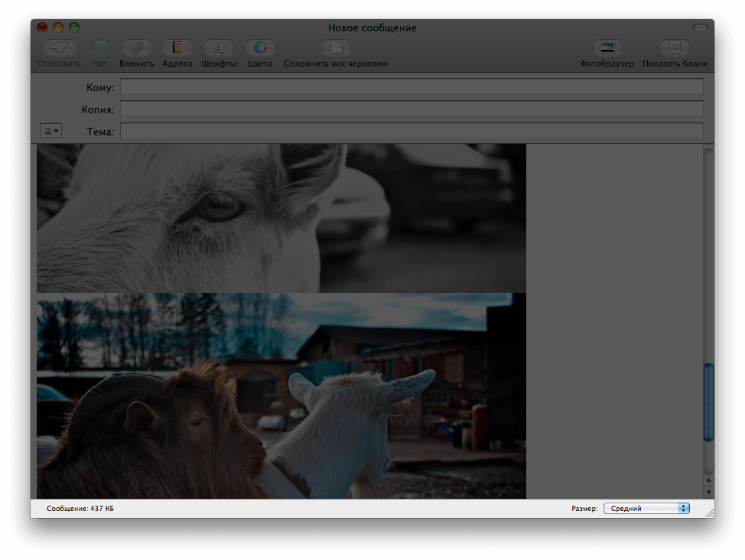This screenshot has width=745, height=560.
Task: Click the Новое сообщение window title
Action: point(372,28)
